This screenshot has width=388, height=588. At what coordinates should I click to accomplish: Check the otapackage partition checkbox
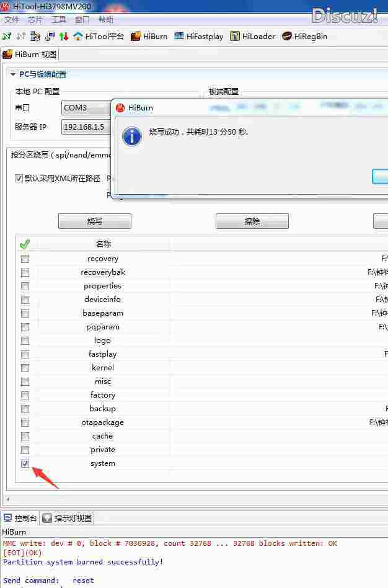coord(25,422)
